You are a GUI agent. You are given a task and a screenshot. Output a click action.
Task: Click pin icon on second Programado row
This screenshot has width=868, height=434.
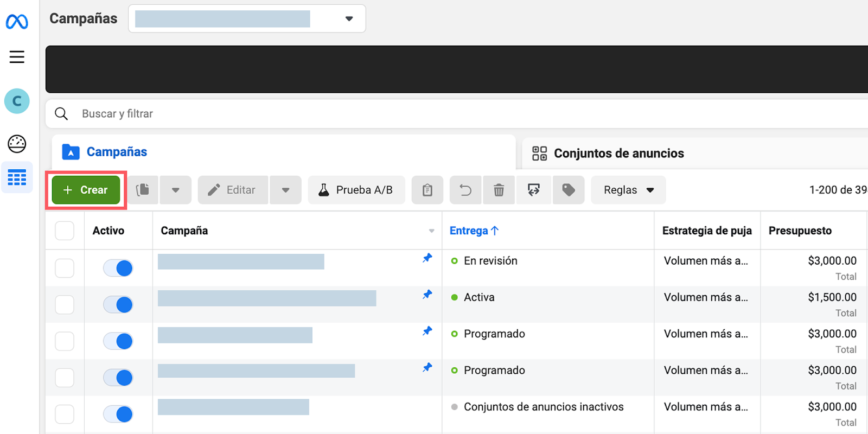(427, 367)
